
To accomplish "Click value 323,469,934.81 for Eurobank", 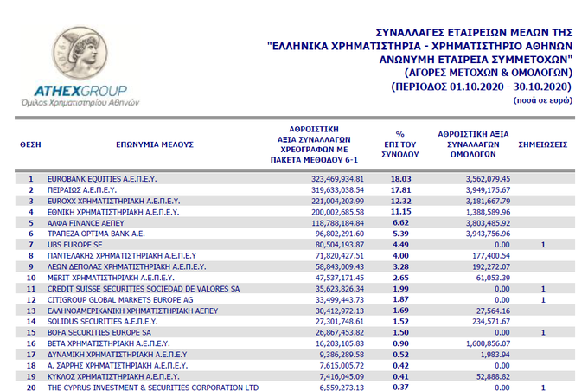I will point(337,179).
